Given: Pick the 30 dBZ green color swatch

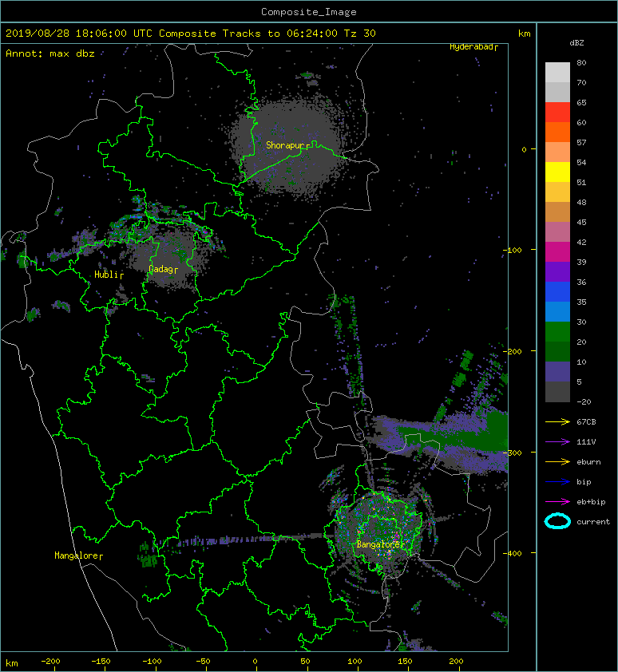Looking at the screenshot, I should [557, 331].
